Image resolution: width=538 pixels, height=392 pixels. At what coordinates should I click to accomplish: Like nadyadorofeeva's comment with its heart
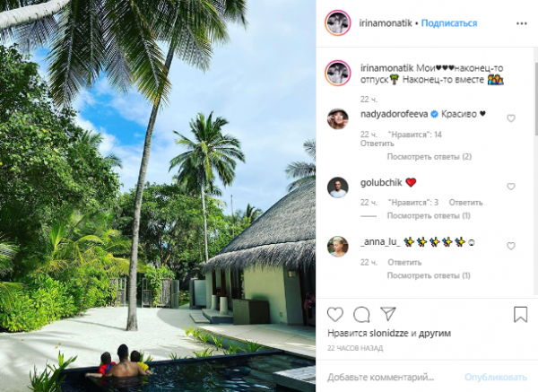coord(511,118)
